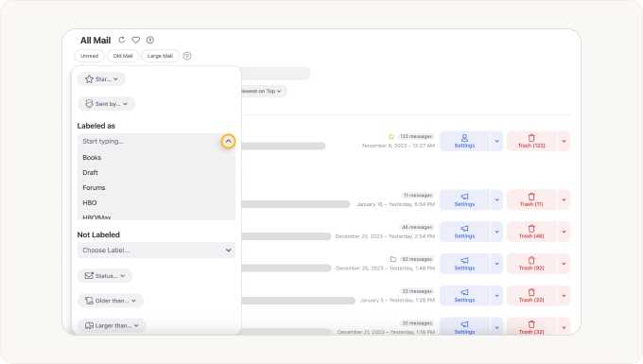The width and height of the screenshot is (643, 364).
Task: Expand Settings arrow on 92 messages row
Action: pos(496,264)
